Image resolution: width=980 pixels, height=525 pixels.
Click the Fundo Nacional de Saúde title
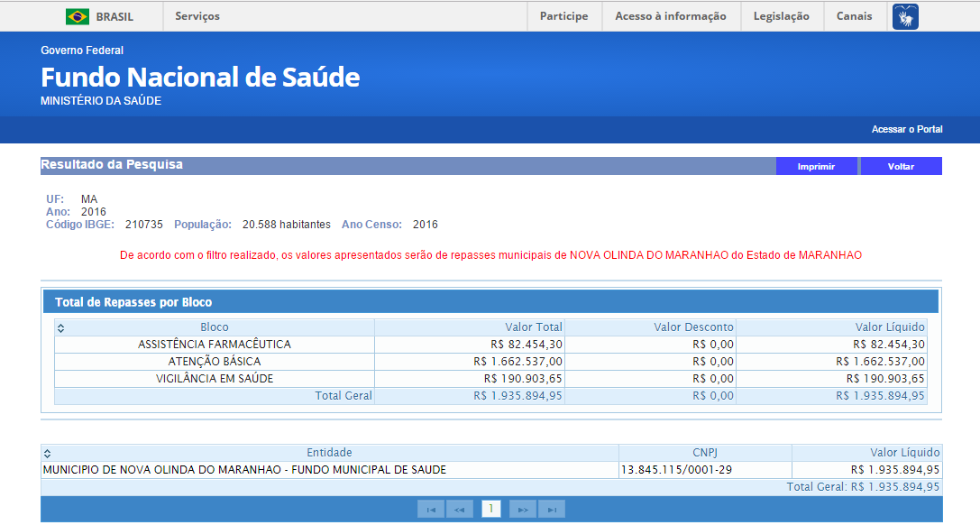(x=200, y=78)
